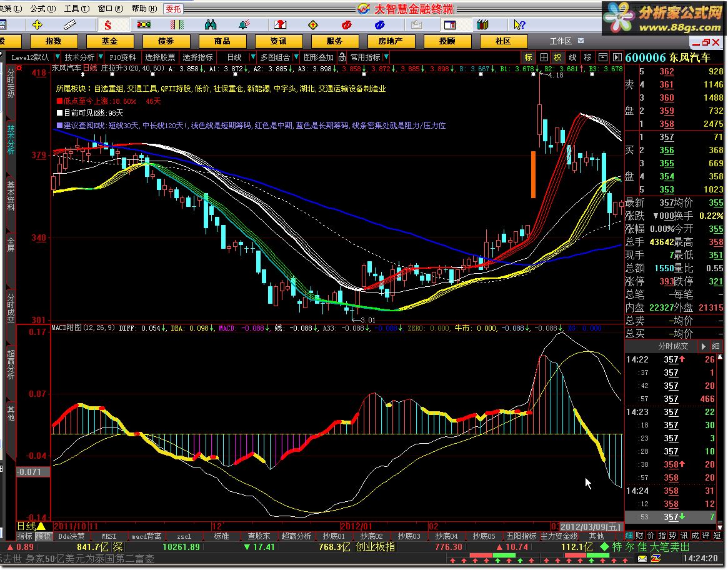Click the Z logo icon in status bar

pyautogui.click(x=656, y=558)
